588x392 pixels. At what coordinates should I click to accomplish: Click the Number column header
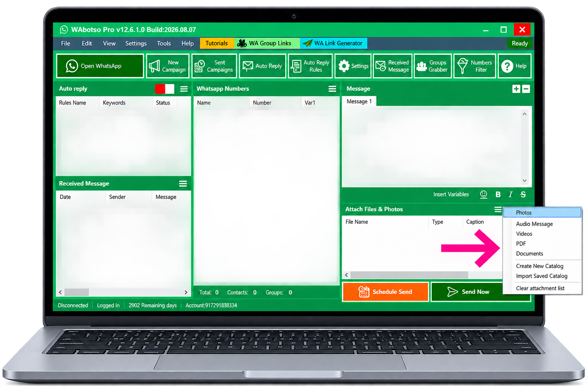coord(275,103)
